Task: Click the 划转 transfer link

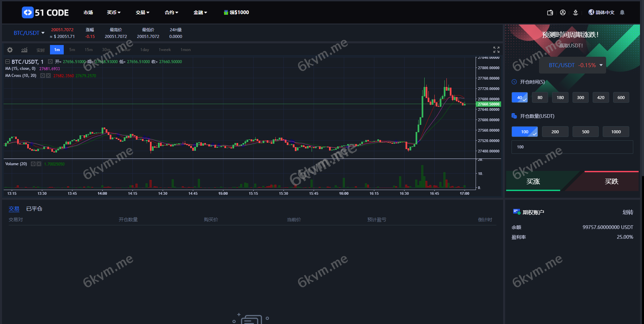Action: coord(628,212)
